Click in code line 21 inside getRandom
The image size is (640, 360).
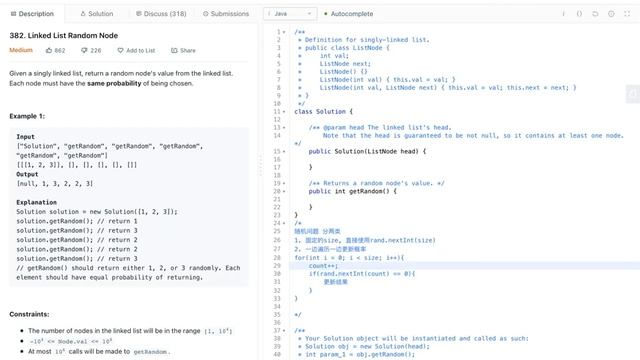[x=464, y=199]
